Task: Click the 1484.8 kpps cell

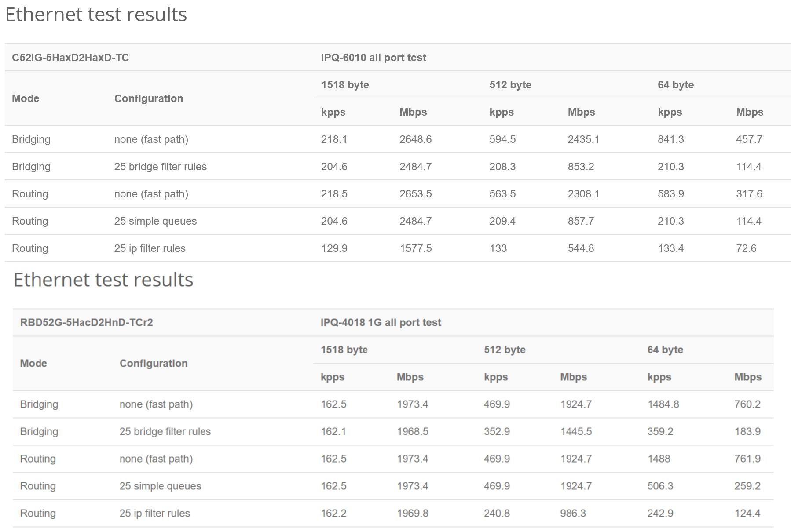Action: (x=663, y=404)
